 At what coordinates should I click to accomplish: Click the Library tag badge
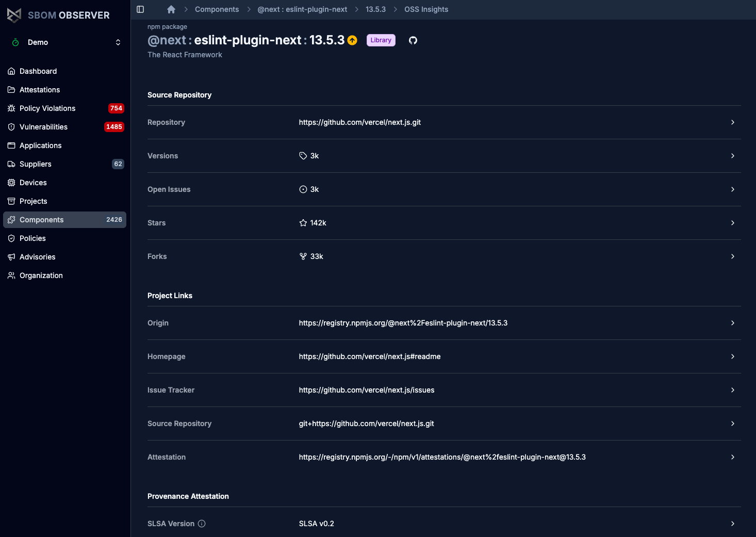(381, 40)
